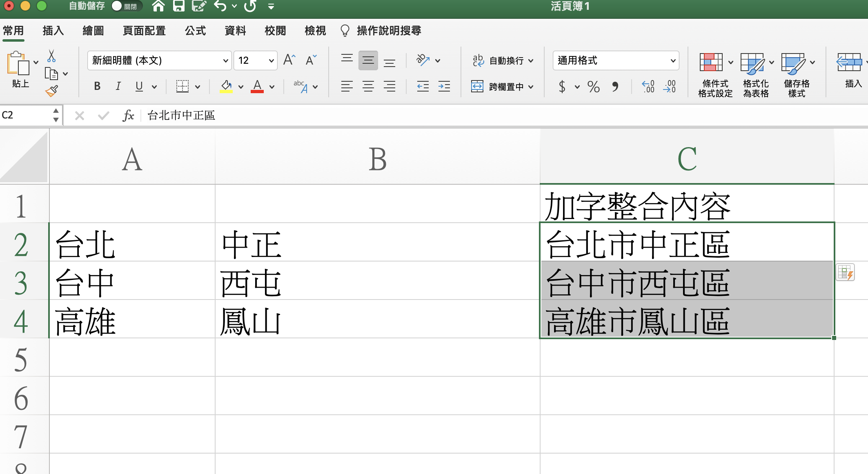Switch to the 公式 ribbon tab
Screen dimensions: 868x474
tap(195, 31)
